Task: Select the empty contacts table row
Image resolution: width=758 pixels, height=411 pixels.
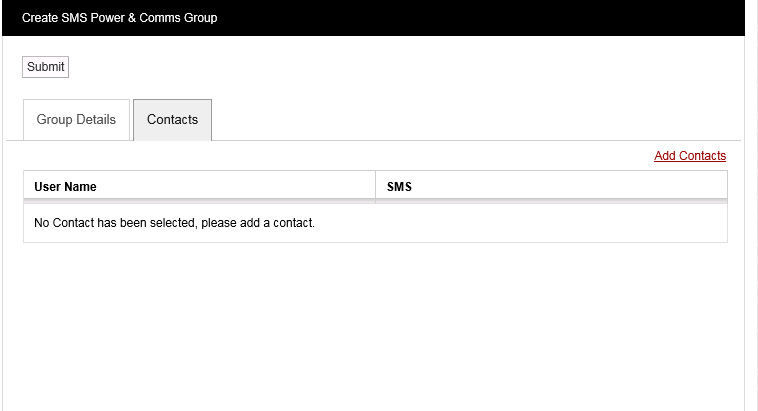Action: pyautogui.click(x=374, y=223)
